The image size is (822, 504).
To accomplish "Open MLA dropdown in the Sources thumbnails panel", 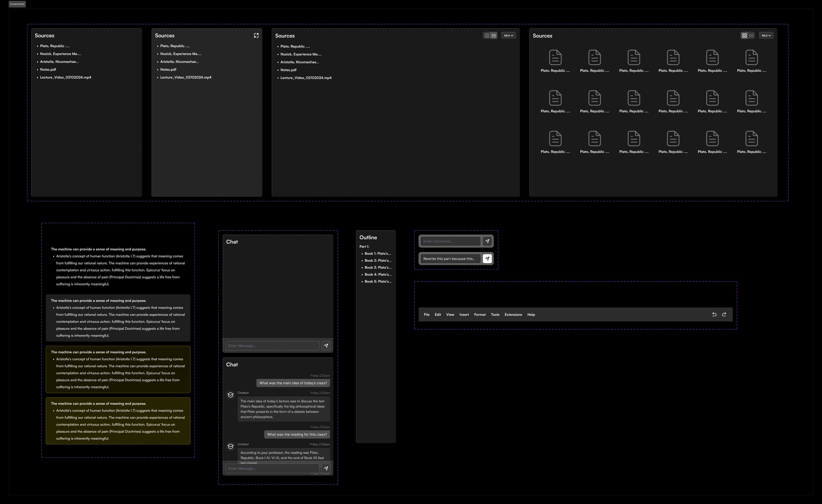I will coord(766,35).
